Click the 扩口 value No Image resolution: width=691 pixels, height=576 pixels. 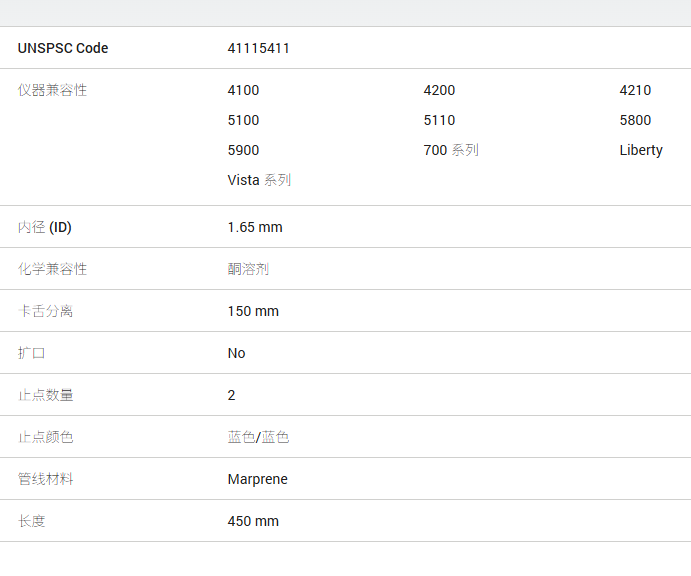point(236,353)
